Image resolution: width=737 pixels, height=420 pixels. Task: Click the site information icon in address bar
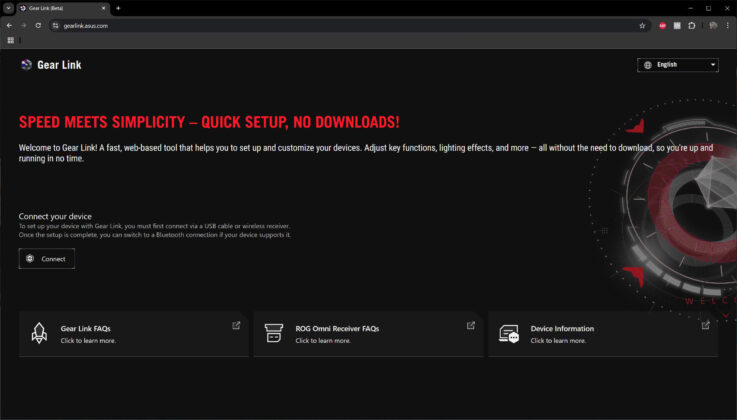coord(55,25)
